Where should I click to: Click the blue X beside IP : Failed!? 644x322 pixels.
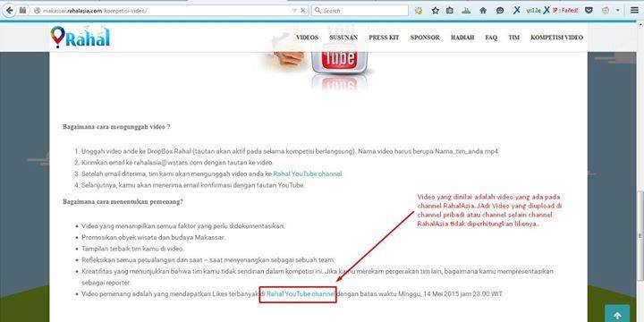[547, 10]
